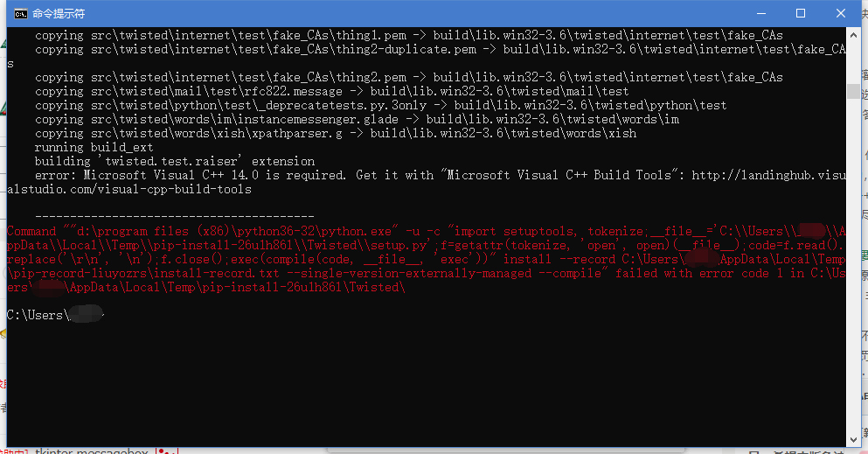Click the vertical scrollbar thumb

(x=852, y=92)
